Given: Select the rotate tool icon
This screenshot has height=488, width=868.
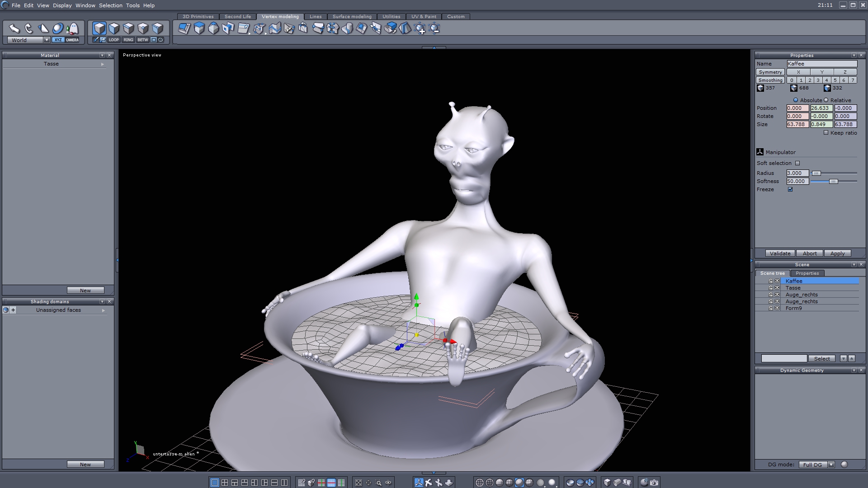Looking at the screenshot, I should click(29, 28).
